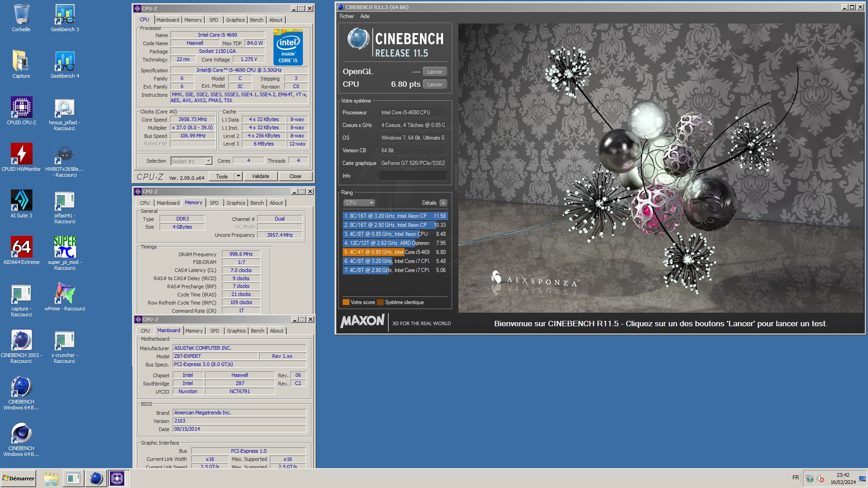868x488 pixels.
Task: Click the DRAM Frequency value 998.6 MHz
Action: 241,254
